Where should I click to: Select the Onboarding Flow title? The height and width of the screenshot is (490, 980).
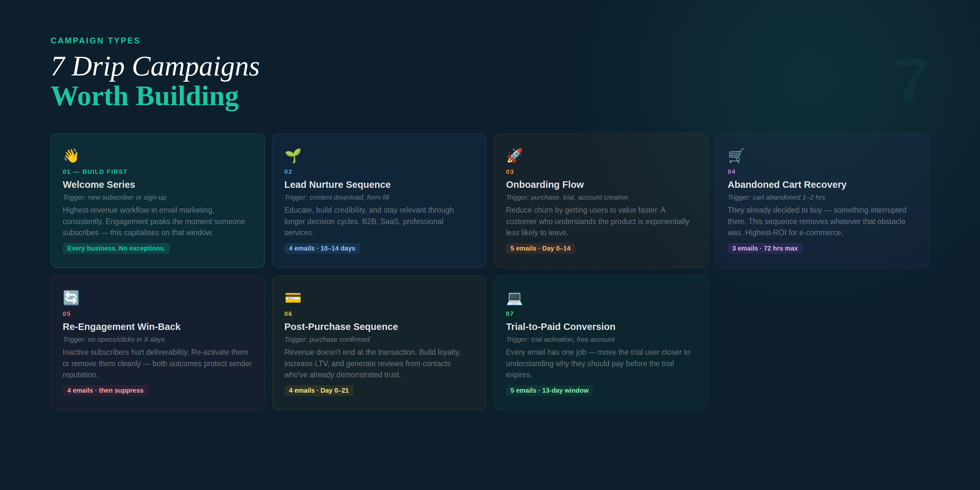point(545,185)
